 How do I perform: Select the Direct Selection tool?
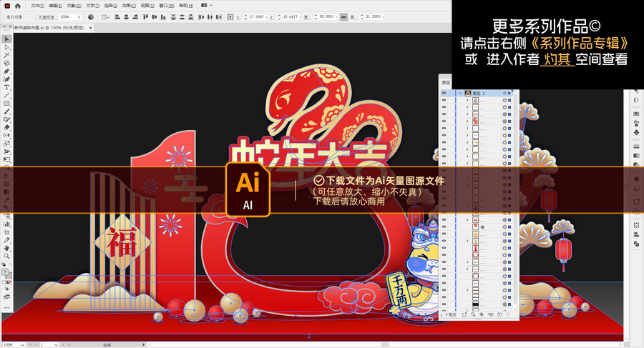point(6,47)
